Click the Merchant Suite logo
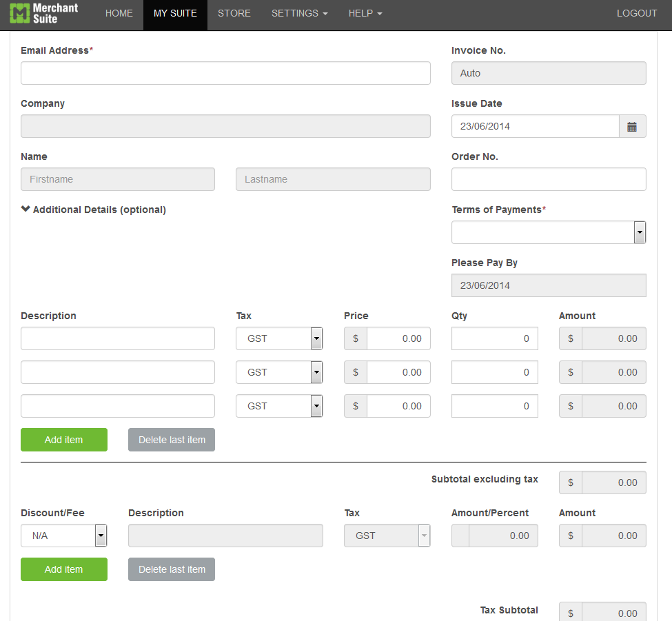The height and width of the screenshot is (621, 672). [x=43, y=13]
